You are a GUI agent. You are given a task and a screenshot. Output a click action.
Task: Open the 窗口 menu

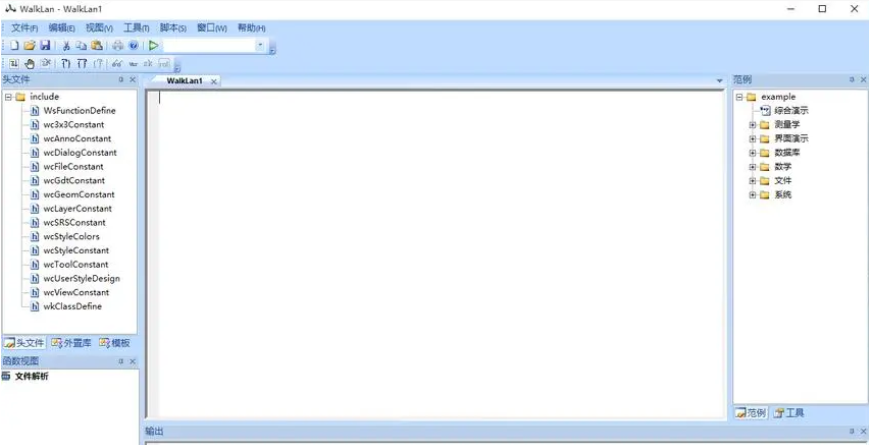point(212,28)
